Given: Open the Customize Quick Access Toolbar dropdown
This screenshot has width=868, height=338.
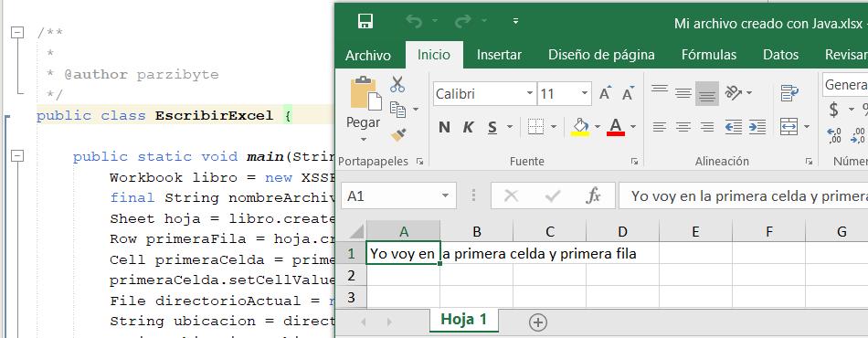Looking at the screenshot, I should coord(515,22).
